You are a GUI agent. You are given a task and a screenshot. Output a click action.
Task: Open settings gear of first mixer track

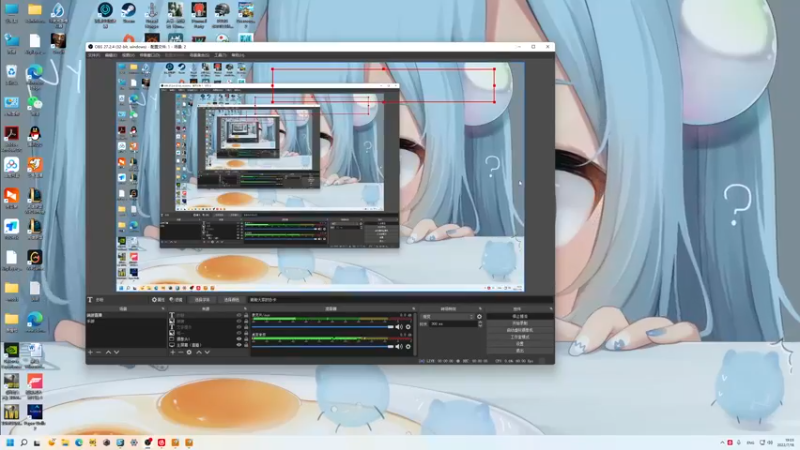tap(408, 327)
